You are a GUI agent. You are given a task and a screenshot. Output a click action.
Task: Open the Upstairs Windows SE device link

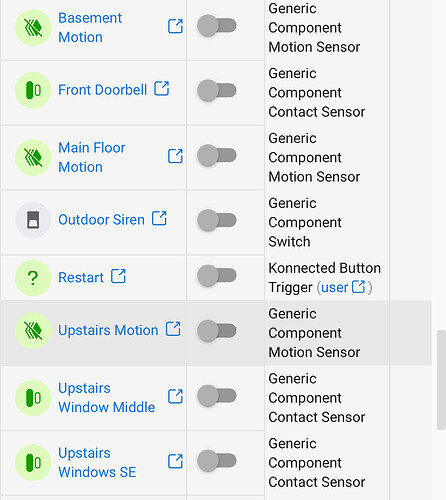[97, 463]
